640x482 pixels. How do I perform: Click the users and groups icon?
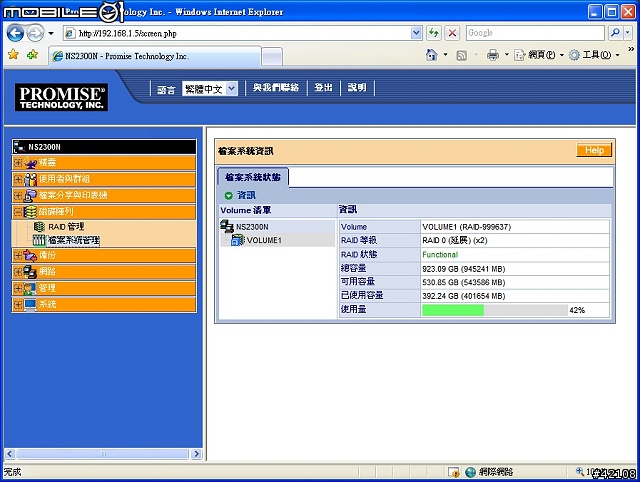pyautogui.click(x=30, y=179)
